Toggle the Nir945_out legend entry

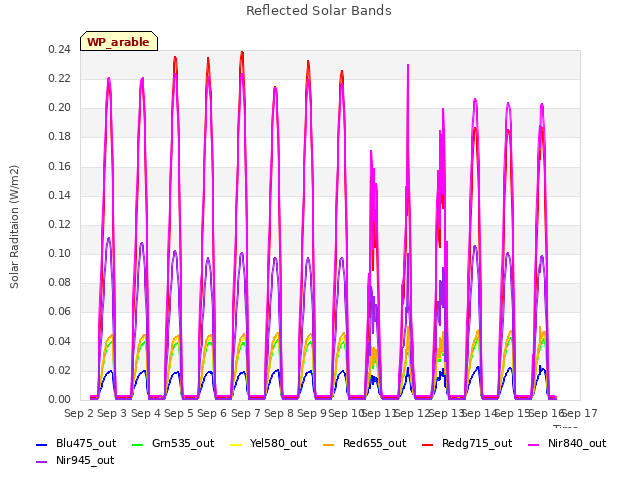75,460
